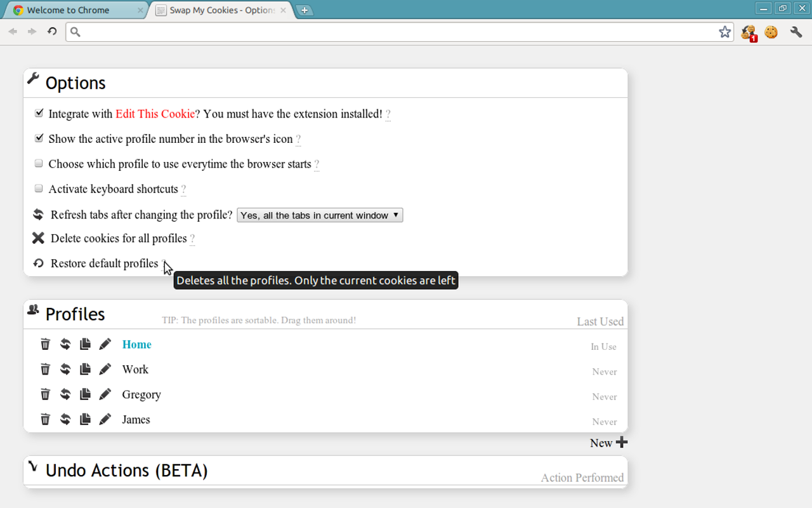Add a new profile with plus icon
The width and height of the screenshot is (812, 508).
click(622, 443)
